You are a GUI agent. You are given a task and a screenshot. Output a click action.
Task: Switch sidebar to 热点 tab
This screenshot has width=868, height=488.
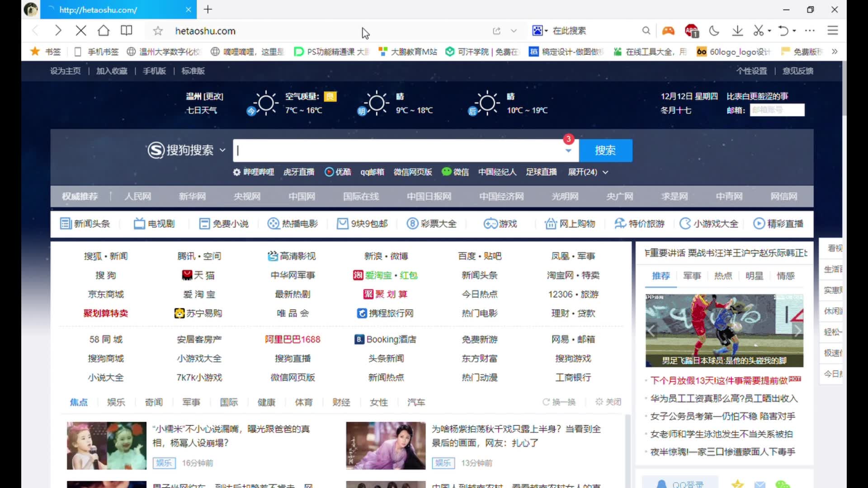(x=723, y=276)
